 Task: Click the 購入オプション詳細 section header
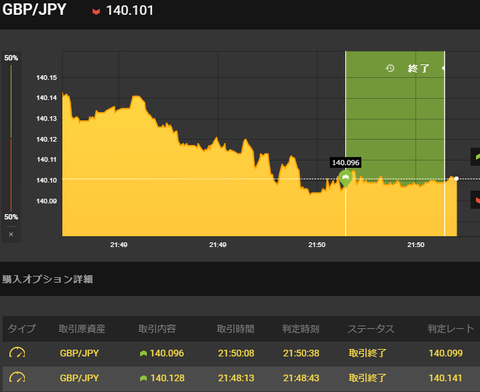(x=48, y=279)
